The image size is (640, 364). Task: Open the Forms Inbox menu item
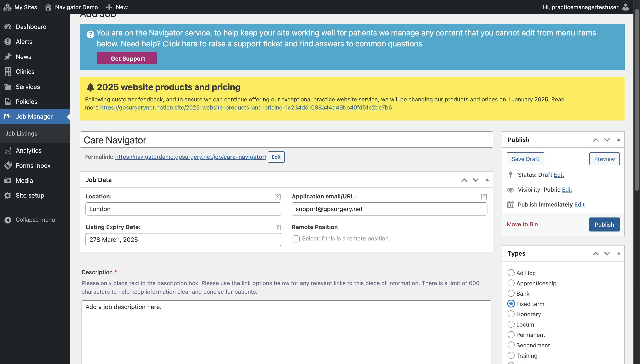tap(35, 166)
